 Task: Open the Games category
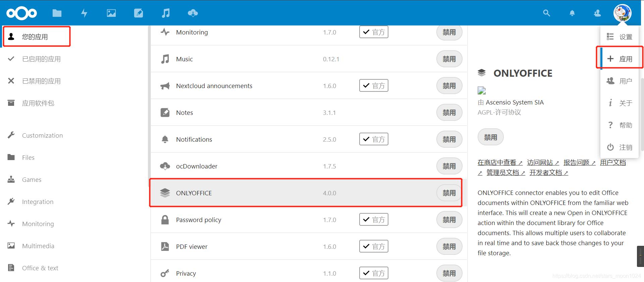(x=32, y=180)
